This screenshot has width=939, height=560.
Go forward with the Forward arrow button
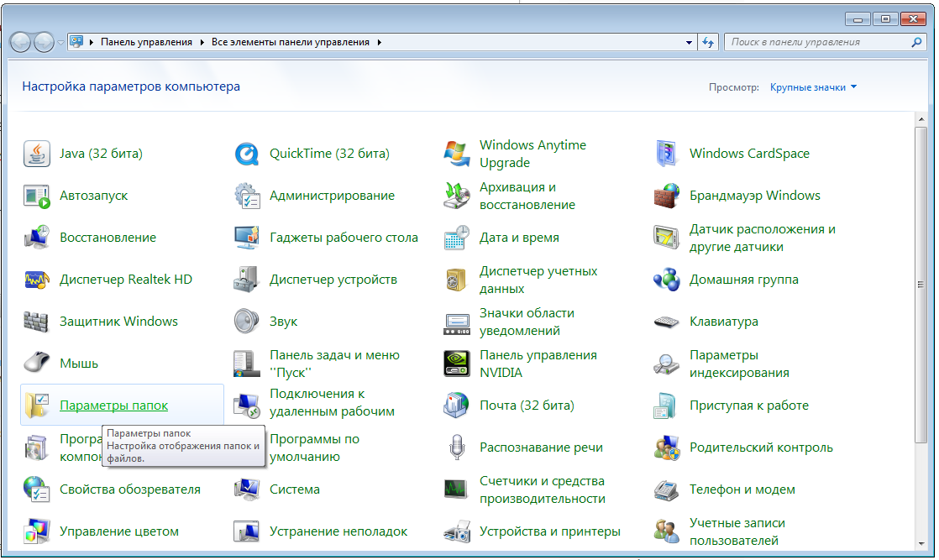click(x=44, y=42)
